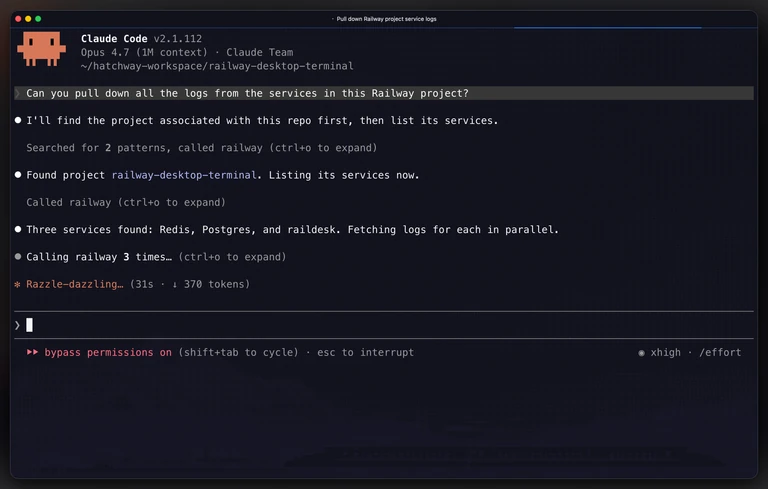Click the window title 'Pull down Railway project service logs'

coord(386,19)
